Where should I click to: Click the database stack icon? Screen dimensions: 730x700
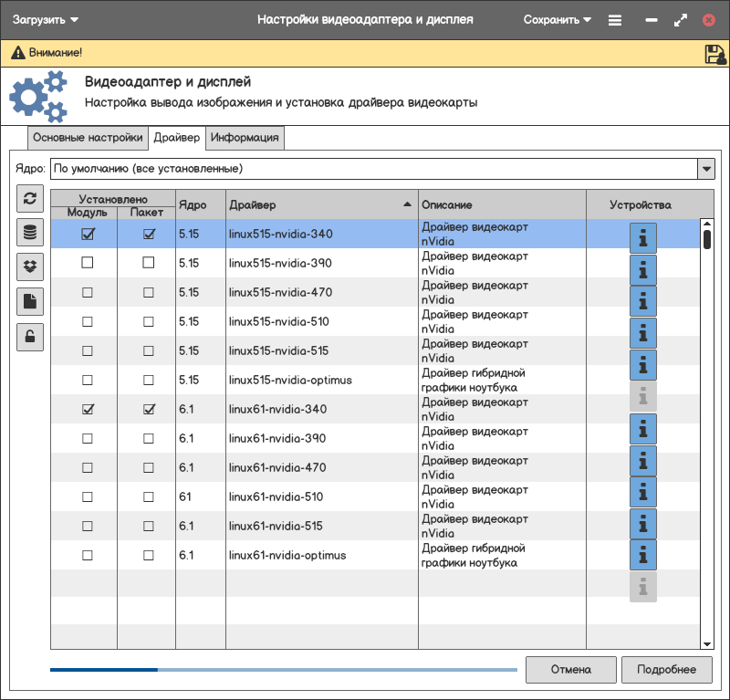[x=30, y=233]
